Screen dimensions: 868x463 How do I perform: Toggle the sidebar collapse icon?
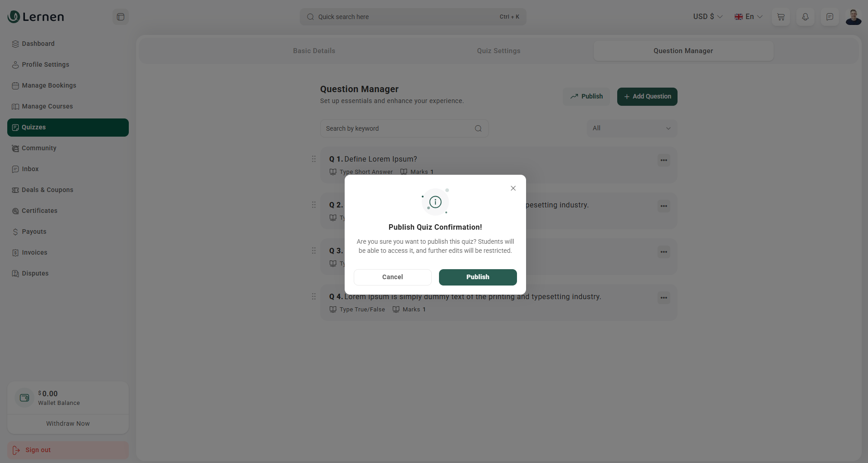(x=121, y=17)
